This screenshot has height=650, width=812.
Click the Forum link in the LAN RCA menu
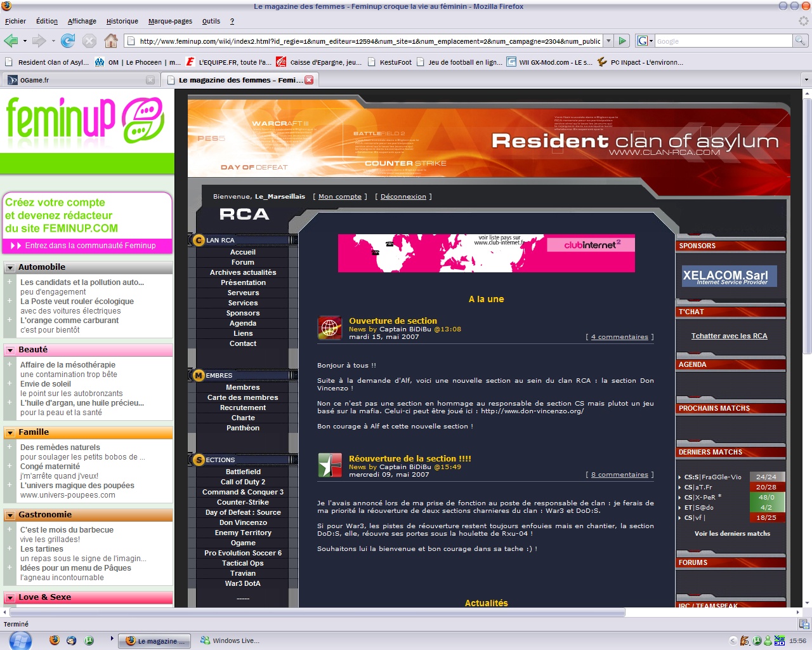click(x=242, y=262)
